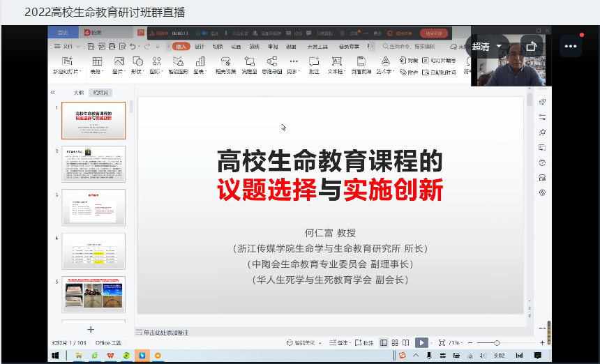Switch to the 设计 (Design) ribbon tab

[199, 46]
